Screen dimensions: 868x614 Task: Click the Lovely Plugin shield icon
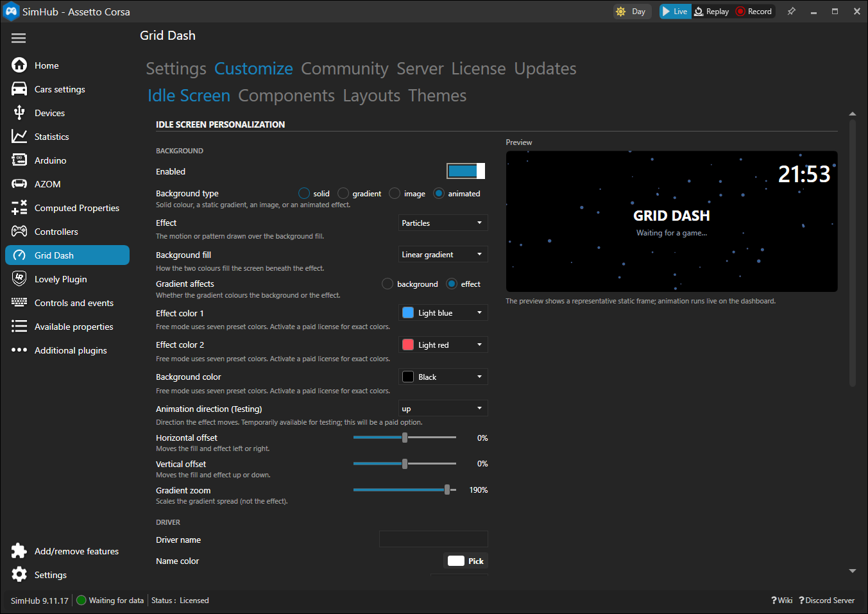(x=19, y=278)
